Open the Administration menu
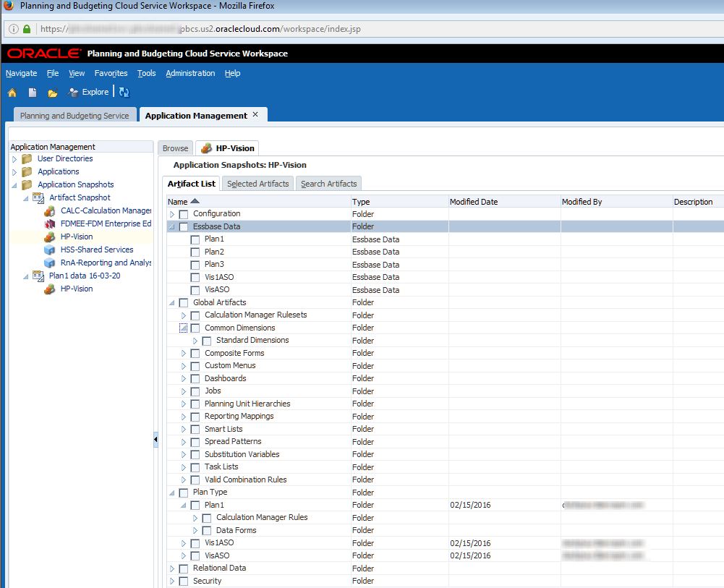 [x=190, y=73]
